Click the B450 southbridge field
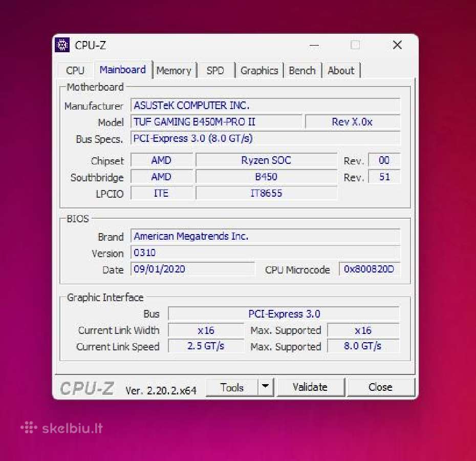 coord(266,177)
